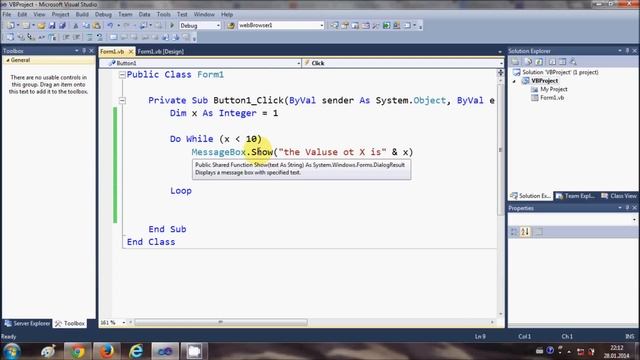Click the Copy toolbar icon
The image size is (640, 360).
86,25
